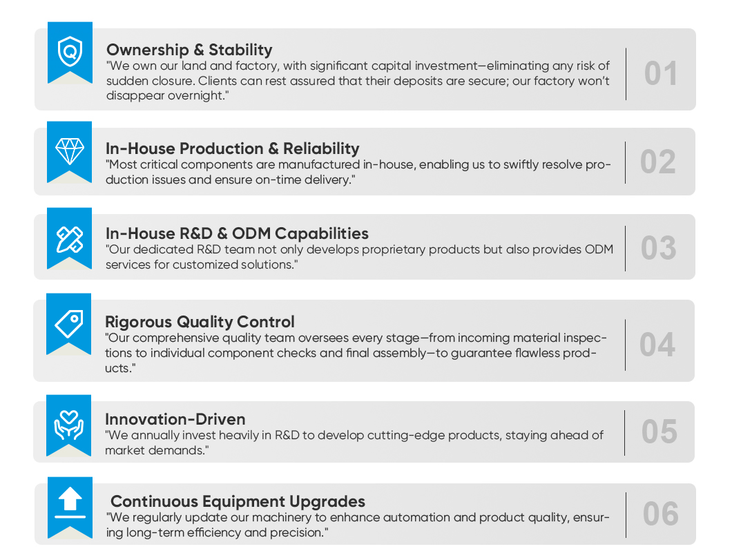Click the Rigorous Quality Control heading
Screen dimensions: 732x560
(x=200, y=322)
